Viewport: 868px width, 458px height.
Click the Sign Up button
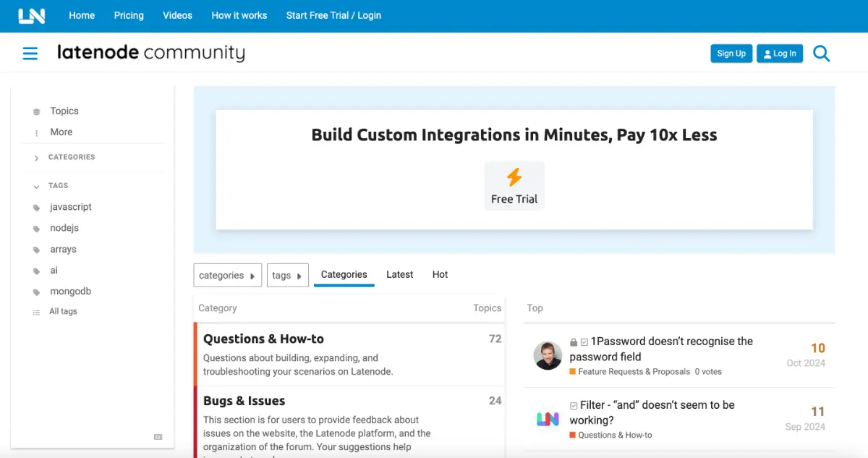click(x=731, y=53)
